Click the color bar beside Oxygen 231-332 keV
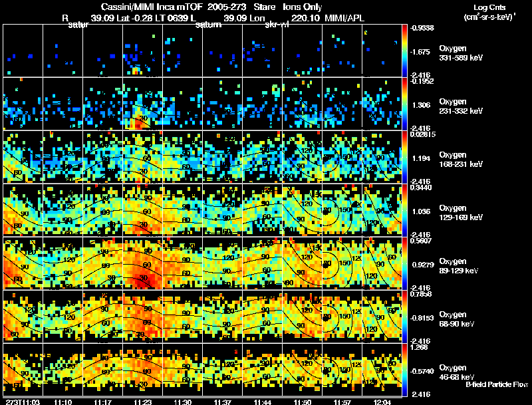 404,104
